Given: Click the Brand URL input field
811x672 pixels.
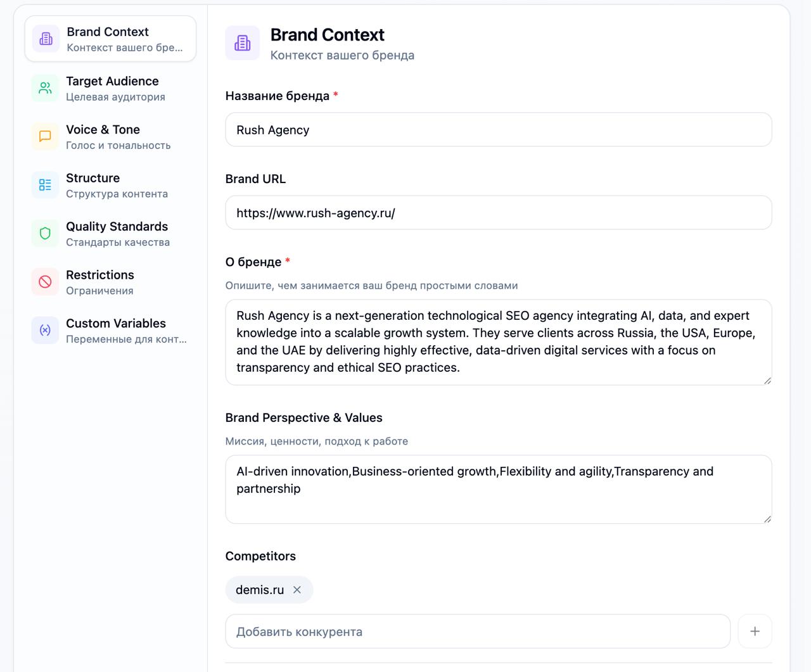Looking at the screenshot, I should click(x=498, y=213).
